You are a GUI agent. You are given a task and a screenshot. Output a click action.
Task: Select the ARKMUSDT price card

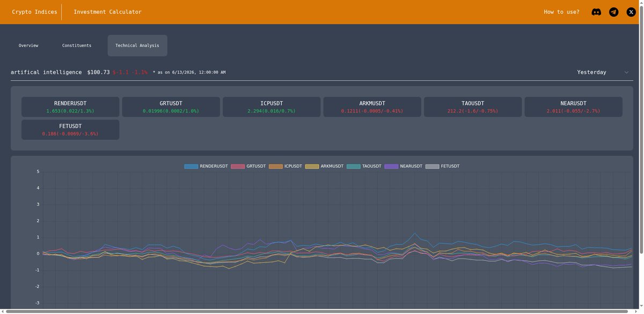point(372,107)
